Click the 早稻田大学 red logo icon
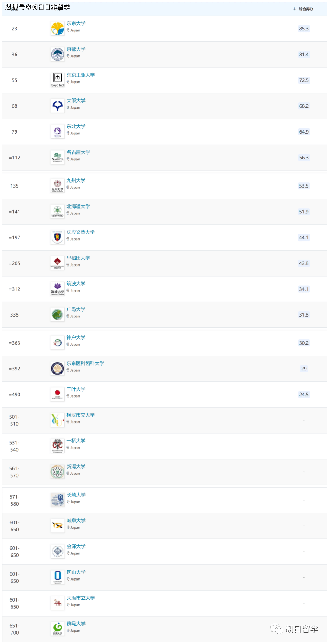 pos(57,263)
